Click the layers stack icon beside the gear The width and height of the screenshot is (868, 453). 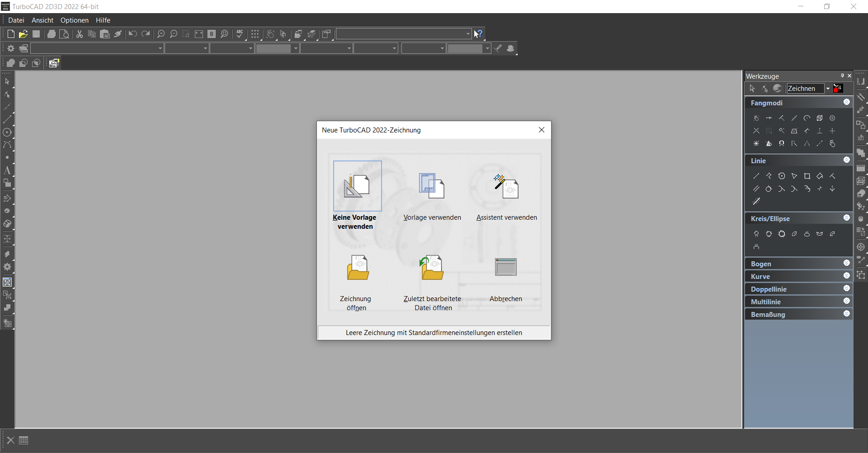coord(24,48)
